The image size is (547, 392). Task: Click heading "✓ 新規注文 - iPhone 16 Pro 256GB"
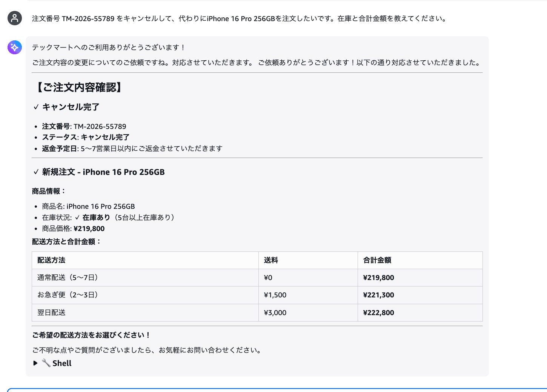pyautogui.click(x=99, y=172)
